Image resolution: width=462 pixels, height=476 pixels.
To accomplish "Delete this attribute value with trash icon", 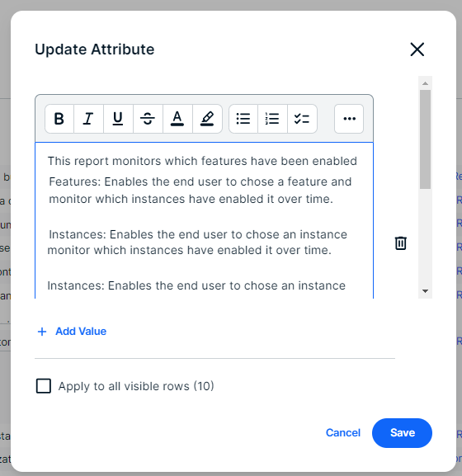I will 401,243.
